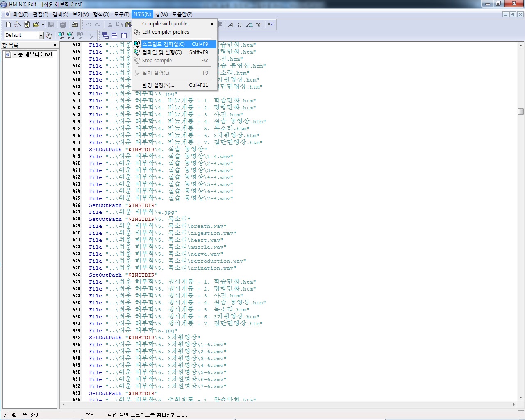
Task: Click the vertical scrollbar down arrow
Action: (520, 397)
